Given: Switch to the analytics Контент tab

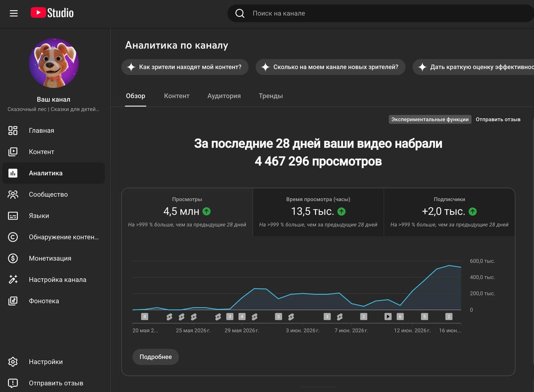Looking at the screenshot, I should click(177, 96).
